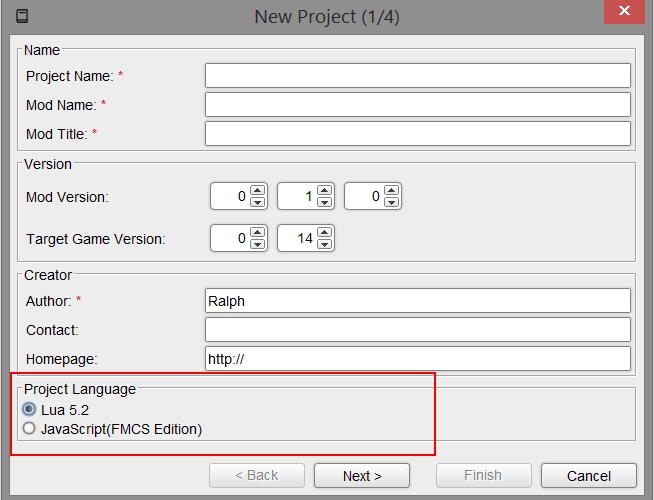This screenshot has height=500, width=654.
Task: Decrease Target Game Version second field
Action: [x=325, y=244]
